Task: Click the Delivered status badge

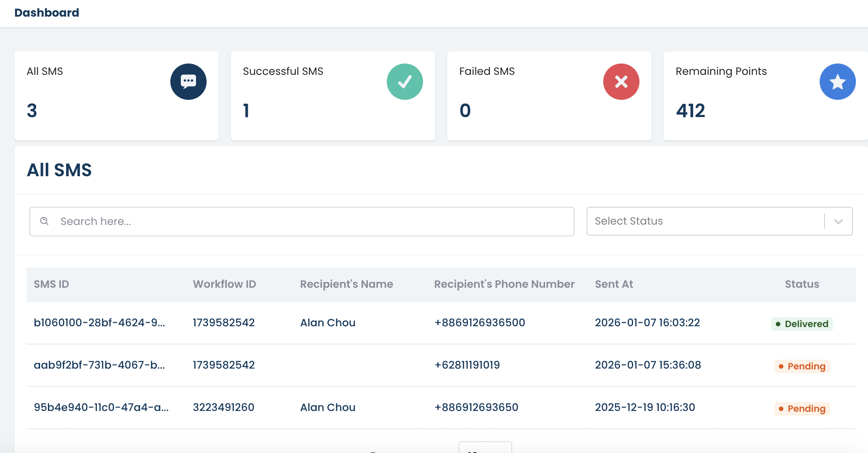Action: point(802,324)
